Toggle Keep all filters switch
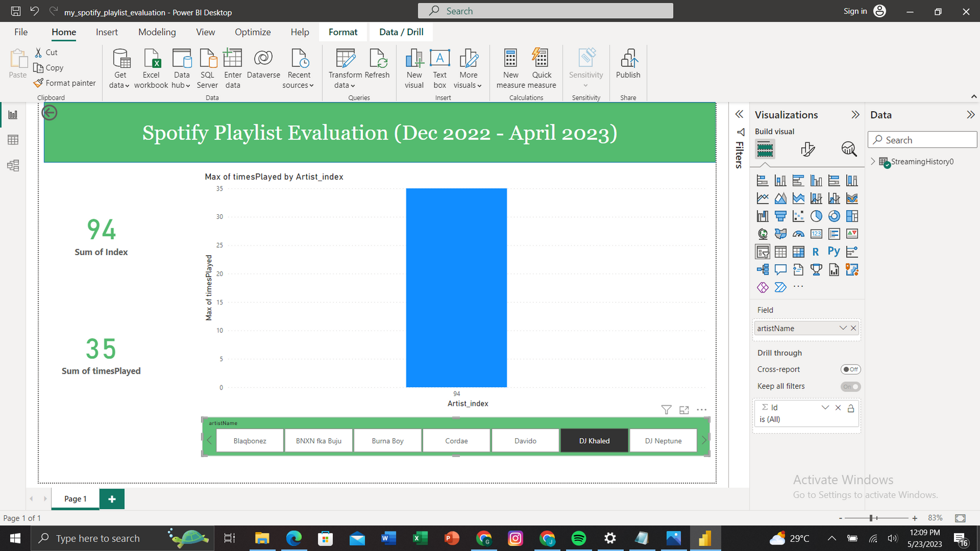The width and height of the screenshot is (980, 551). 850,387
